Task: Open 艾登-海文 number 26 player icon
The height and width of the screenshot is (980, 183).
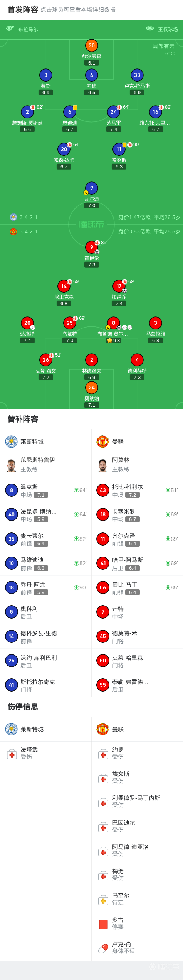Action: (46, 360)
